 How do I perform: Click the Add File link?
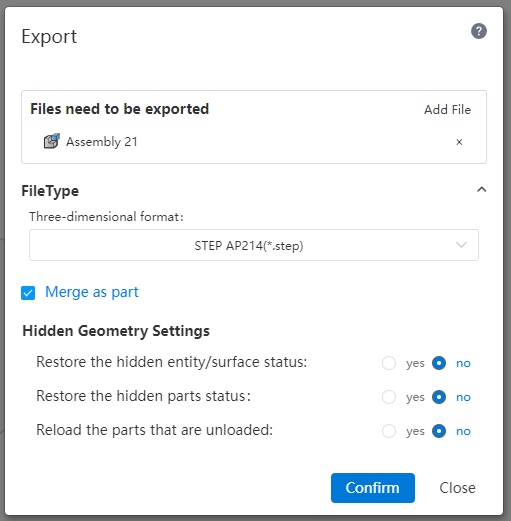click(447, 110)
